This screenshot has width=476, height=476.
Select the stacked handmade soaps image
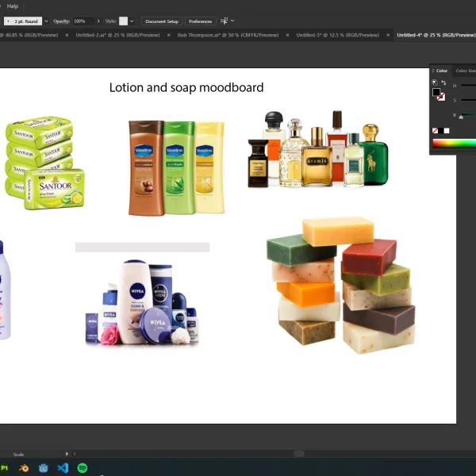[340, 285]
